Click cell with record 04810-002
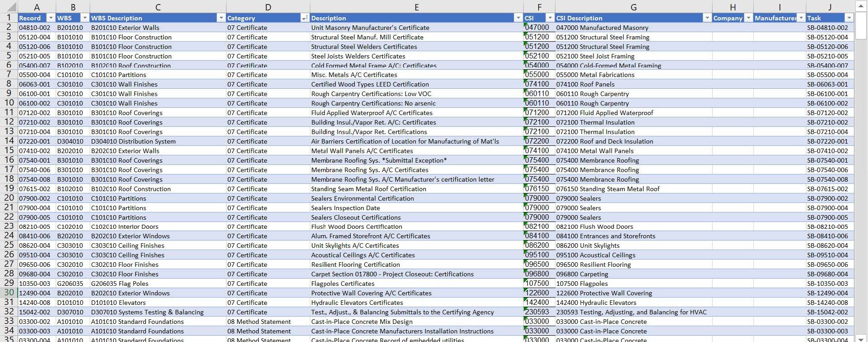Screen dimensions: 868x342 point(37,28)
